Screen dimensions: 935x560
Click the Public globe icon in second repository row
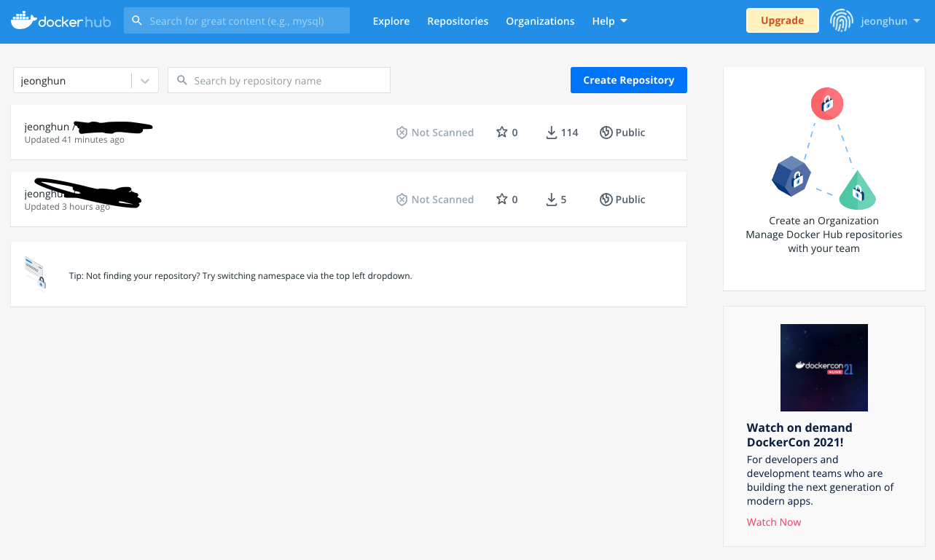click(606, 200)
